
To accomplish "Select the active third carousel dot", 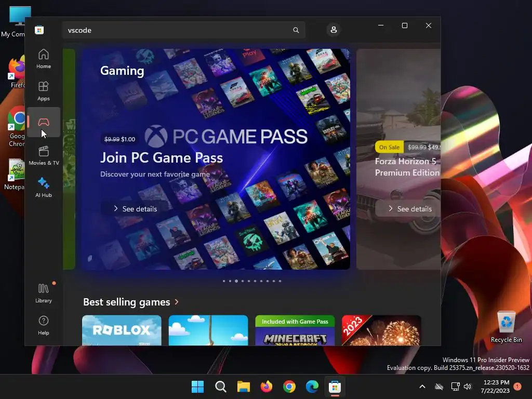I will click(x=236, y=281).
